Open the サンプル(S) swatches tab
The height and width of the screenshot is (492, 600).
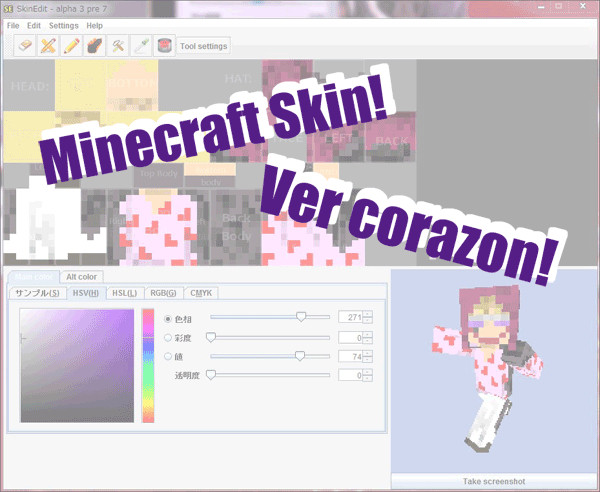[37, 293]
